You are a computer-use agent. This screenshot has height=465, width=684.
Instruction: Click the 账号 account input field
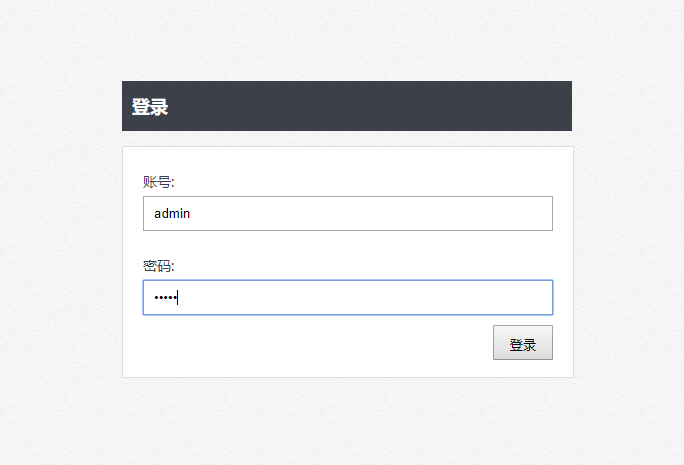tap(348, 213)
